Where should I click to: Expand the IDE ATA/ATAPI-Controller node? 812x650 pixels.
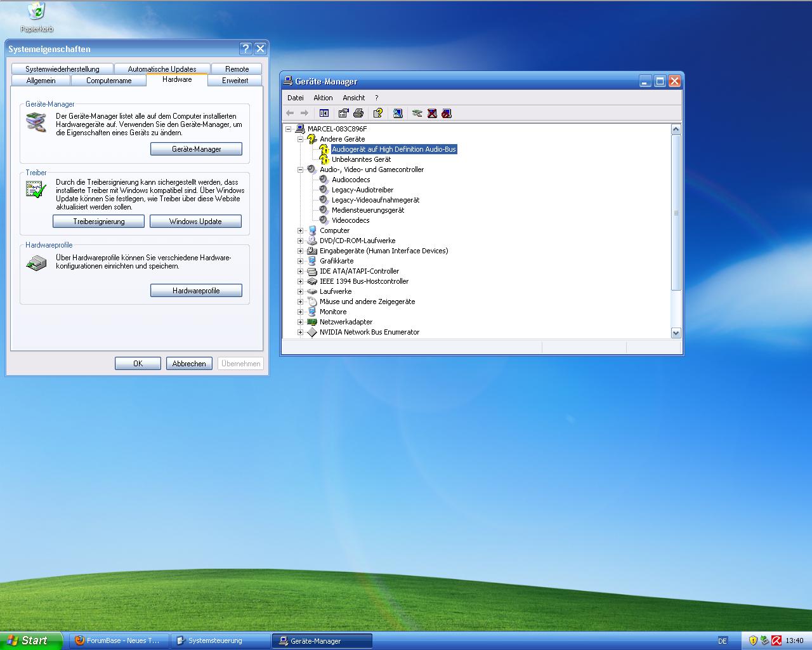pos(300,271)
